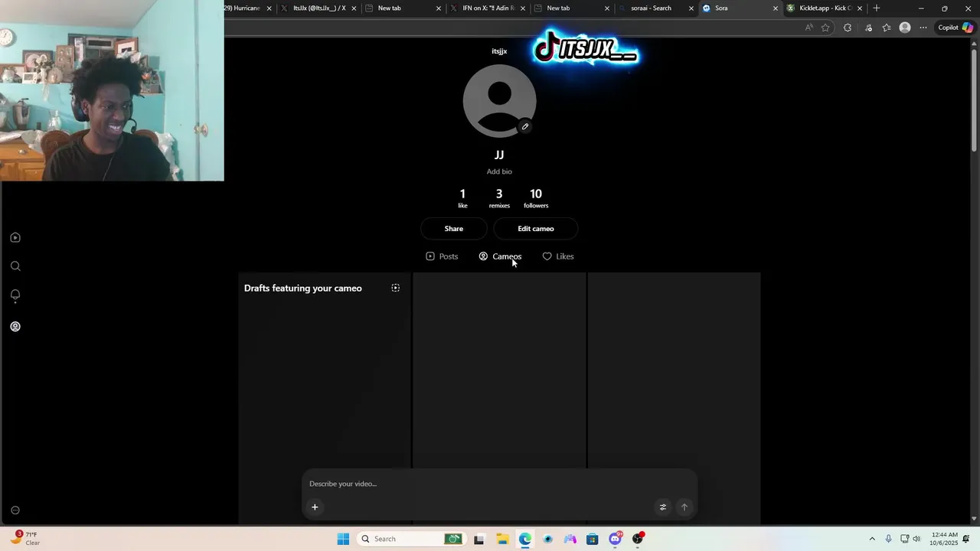Click the 3 remixes count
This screenshot has height=551, width=980.
(499, 198)
